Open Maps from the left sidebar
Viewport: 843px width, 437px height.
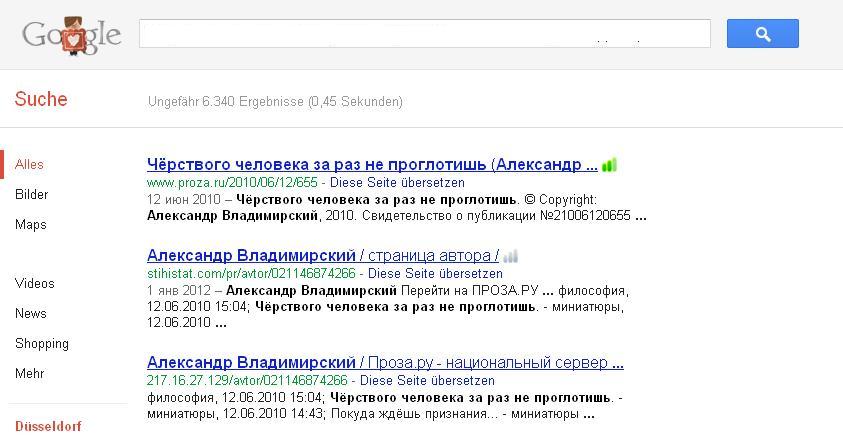30,224
